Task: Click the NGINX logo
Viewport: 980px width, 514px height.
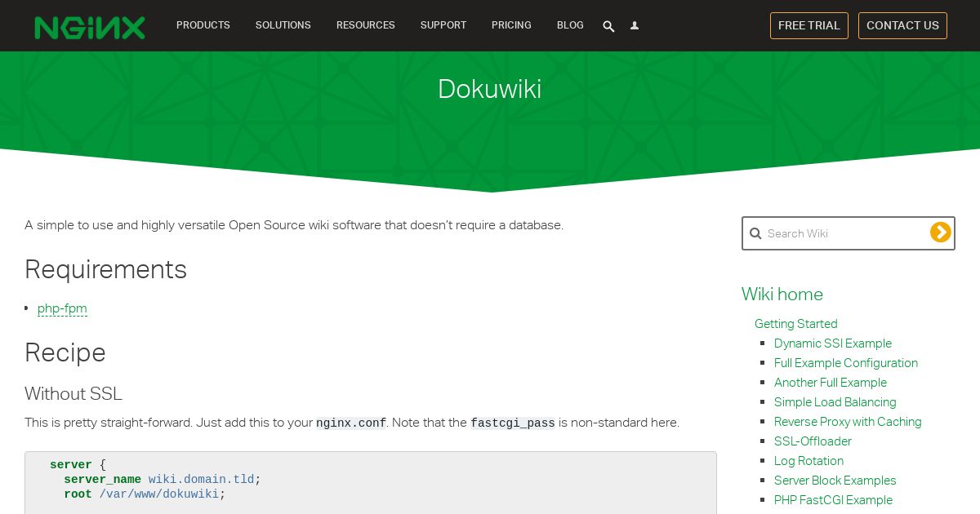Action: coord(90,27)
